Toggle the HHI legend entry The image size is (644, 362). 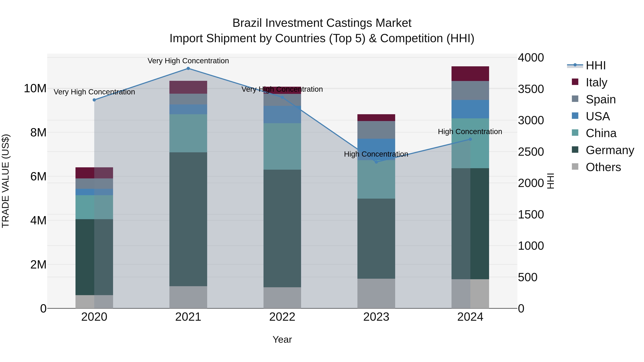[x=586, y=65]
